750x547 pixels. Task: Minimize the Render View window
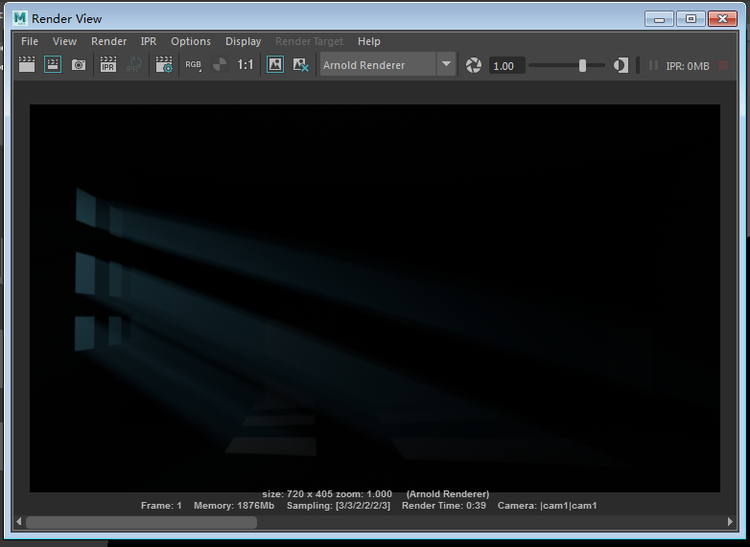[x=659, y=19]
